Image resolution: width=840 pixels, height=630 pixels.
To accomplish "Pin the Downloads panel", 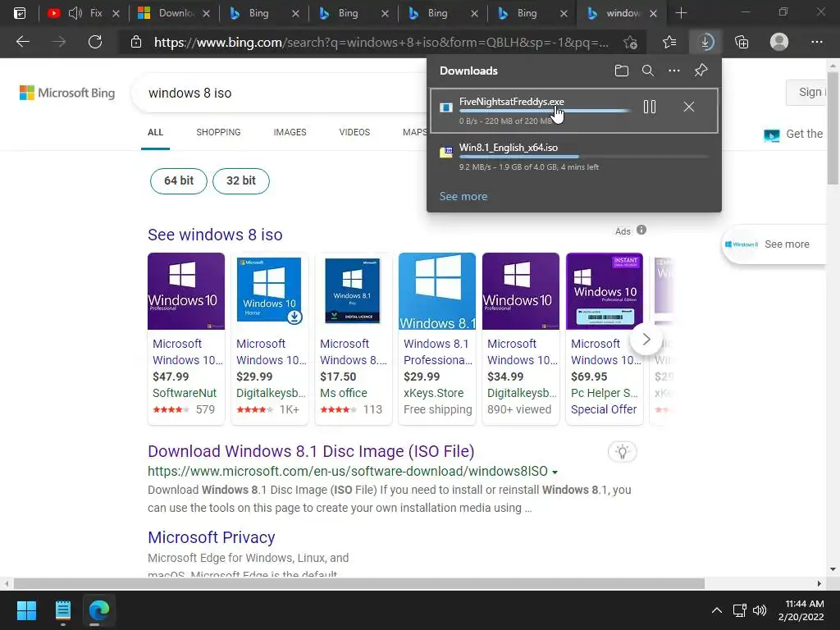I will coord(701,71).
